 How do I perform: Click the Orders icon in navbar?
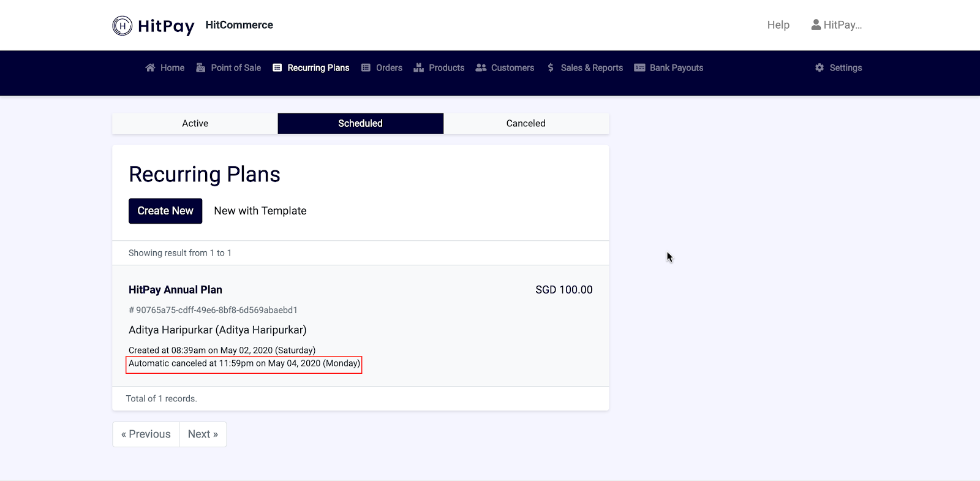click(366, 68)
